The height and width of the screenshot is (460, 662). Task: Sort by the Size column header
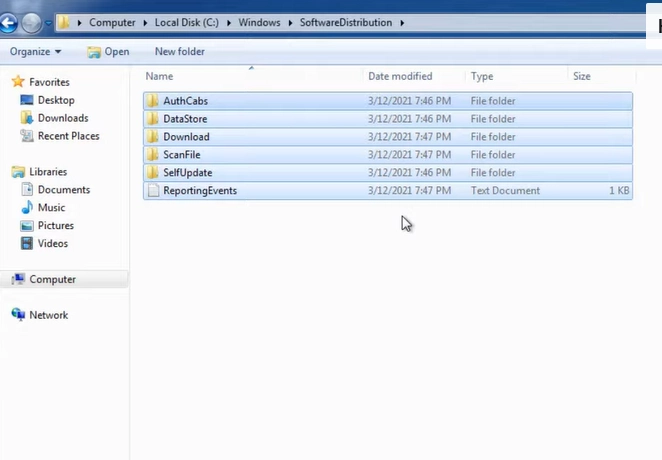pos(582,76)
